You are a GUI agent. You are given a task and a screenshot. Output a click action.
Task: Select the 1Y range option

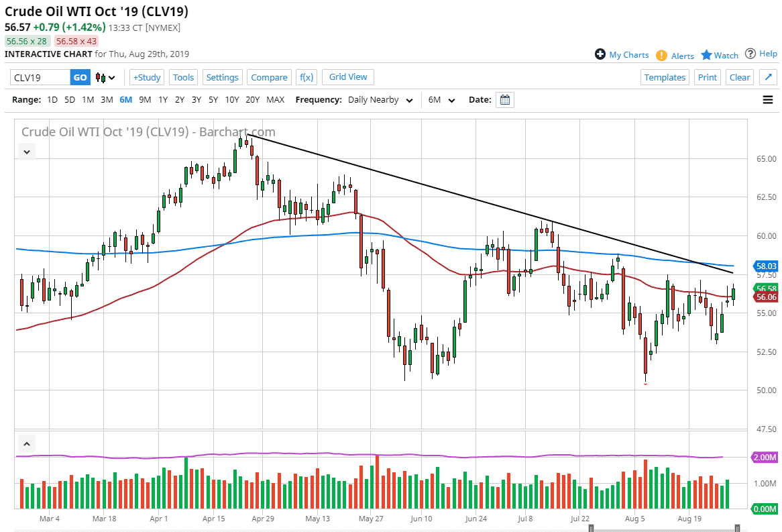(x=164, y=99)
